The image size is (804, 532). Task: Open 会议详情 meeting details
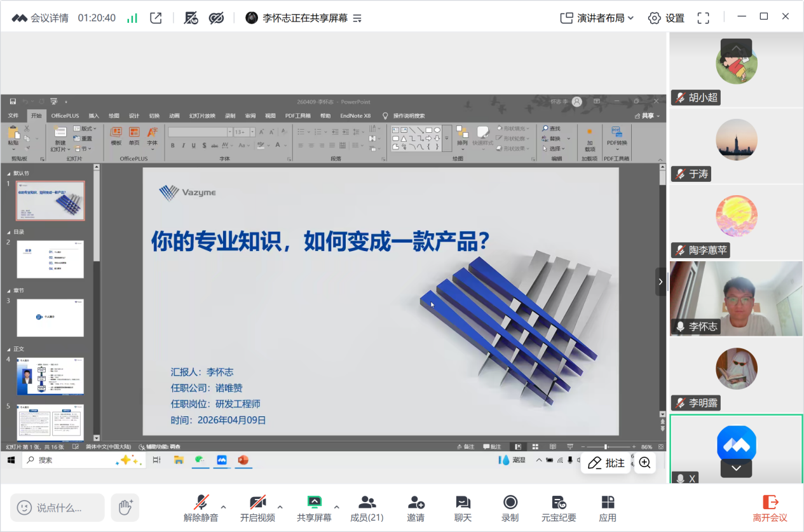(40, 18)
